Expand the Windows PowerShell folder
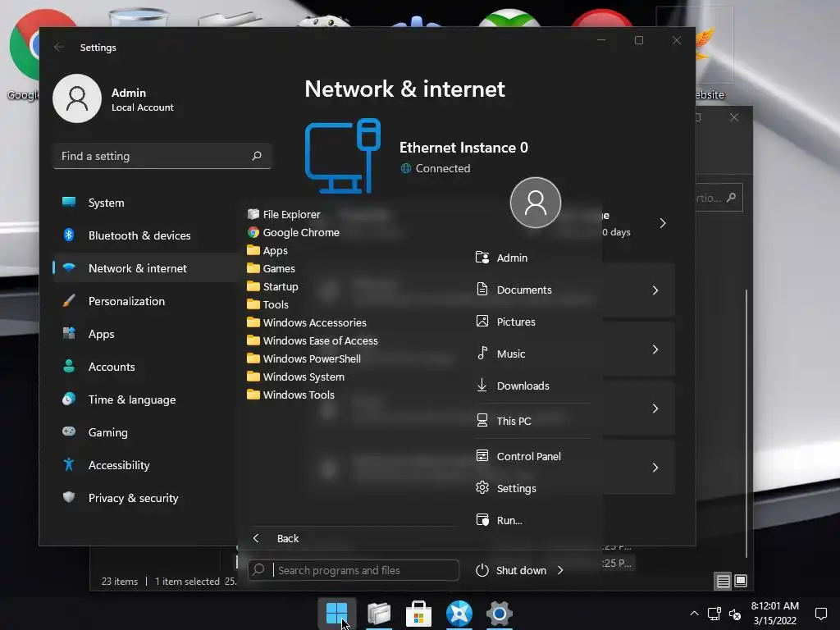Image resolution: width=840 pixels, height=630 pixels. point(304,359)
